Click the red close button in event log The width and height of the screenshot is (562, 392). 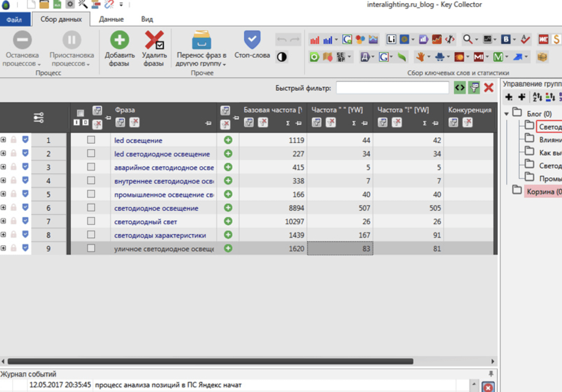[488, 387]
